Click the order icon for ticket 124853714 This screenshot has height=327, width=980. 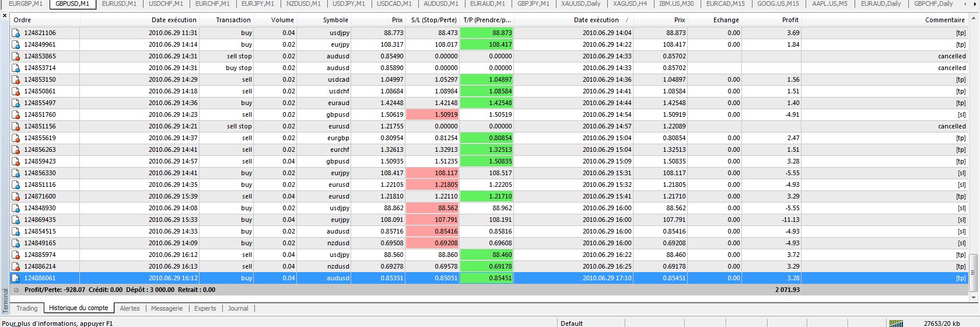click(x=16, y=68)
